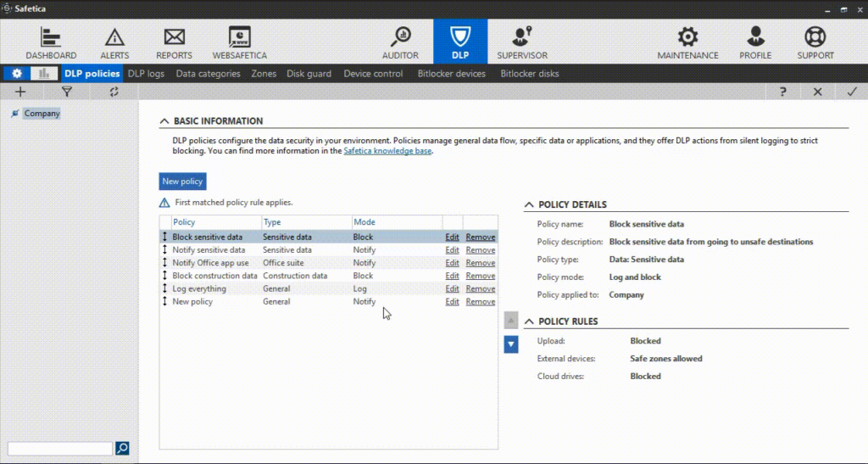Edit the Notify sensitive data policy
868x464 pixels.
[453, 249]
